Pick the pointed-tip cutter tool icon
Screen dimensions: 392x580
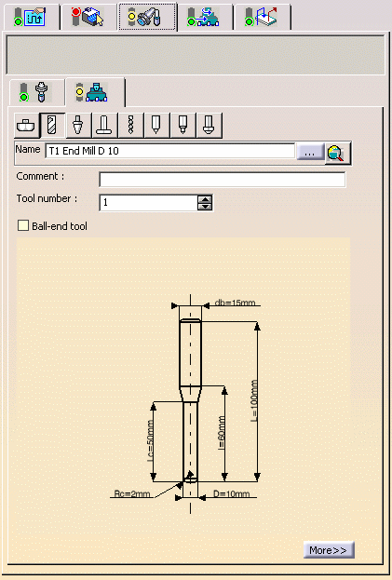click(156, 126)
